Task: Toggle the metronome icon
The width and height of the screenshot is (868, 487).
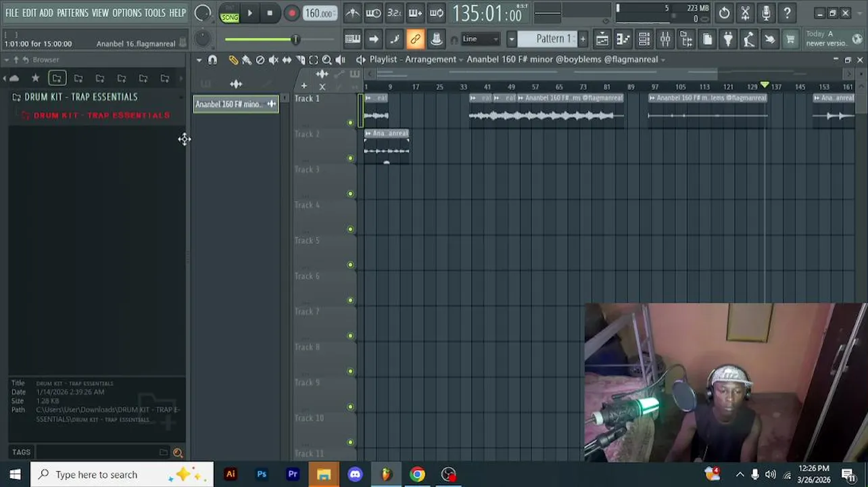Action: tap(353, 13)
